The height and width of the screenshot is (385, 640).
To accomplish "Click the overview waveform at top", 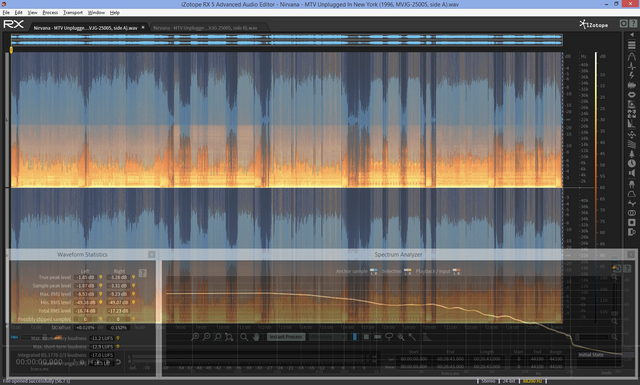I will click(287, 40).
